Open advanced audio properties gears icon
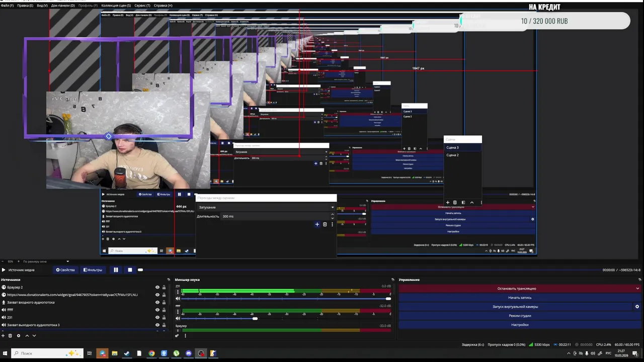Screen dimensions: 644x362 point(177,336)
